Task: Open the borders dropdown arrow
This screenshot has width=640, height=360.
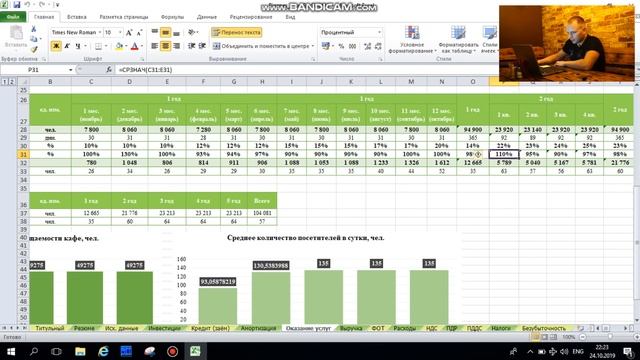Action: point(105,47)
